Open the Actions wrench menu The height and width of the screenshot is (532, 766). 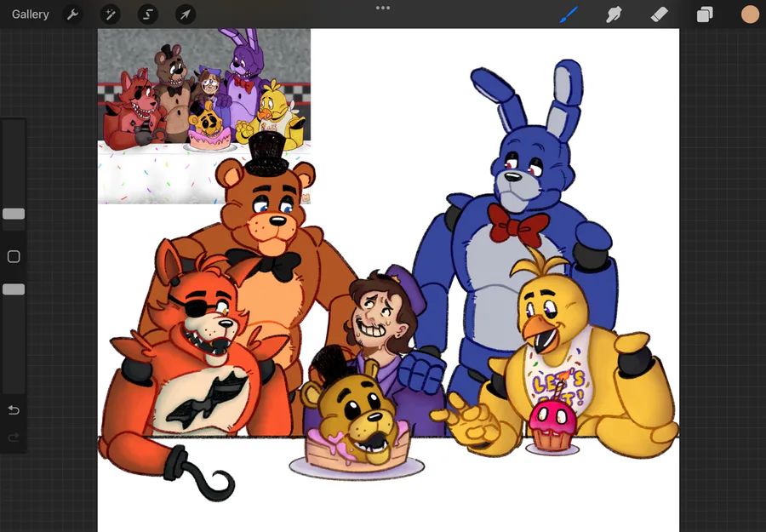pyautogui.click(x=72, y=14)
